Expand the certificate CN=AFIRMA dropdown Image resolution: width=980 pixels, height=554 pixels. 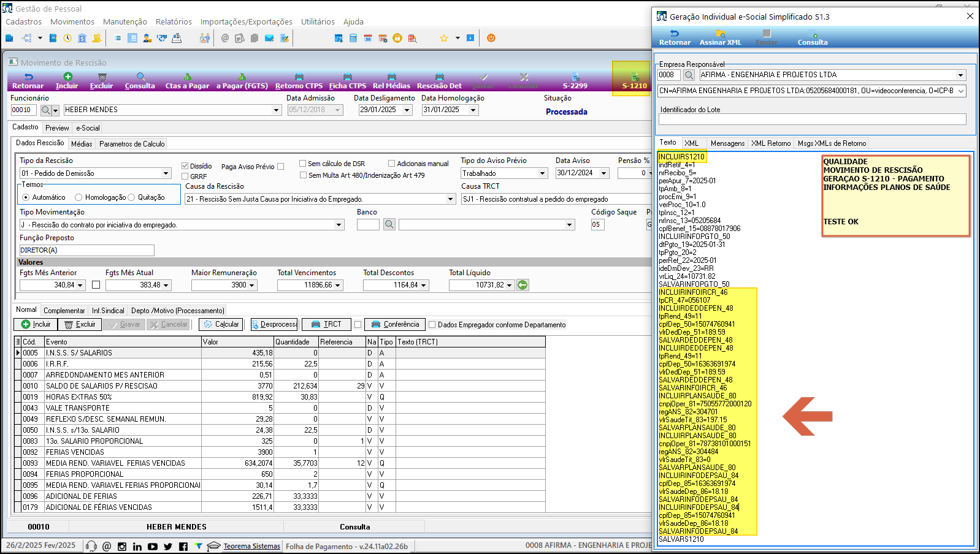click(x=960, y=91)
